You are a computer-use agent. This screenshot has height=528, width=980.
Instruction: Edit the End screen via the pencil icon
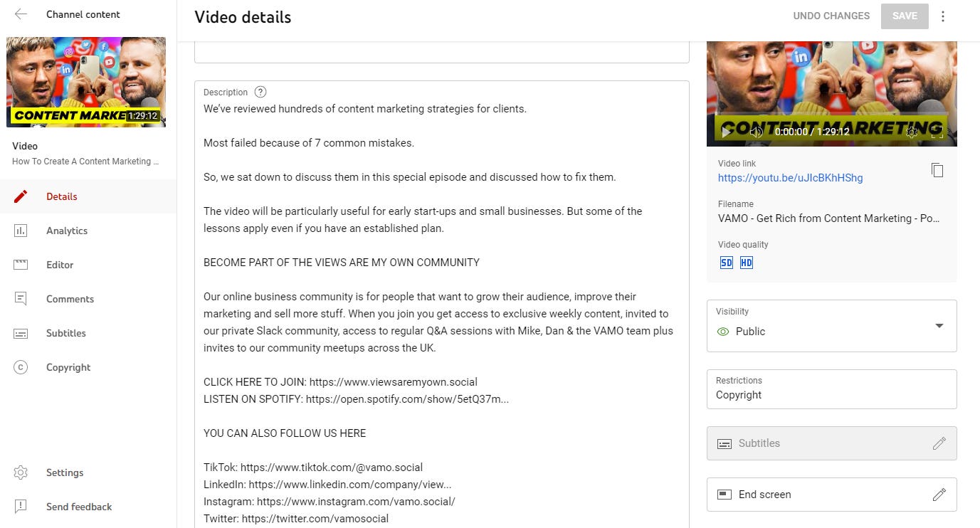939,494
